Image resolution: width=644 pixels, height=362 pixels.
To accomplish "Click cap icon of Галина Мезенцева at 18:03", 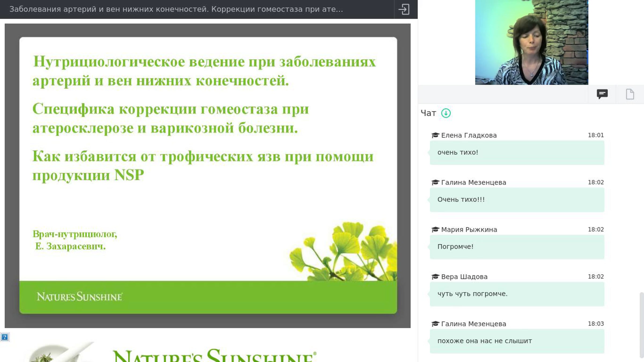I will (435, 324).
